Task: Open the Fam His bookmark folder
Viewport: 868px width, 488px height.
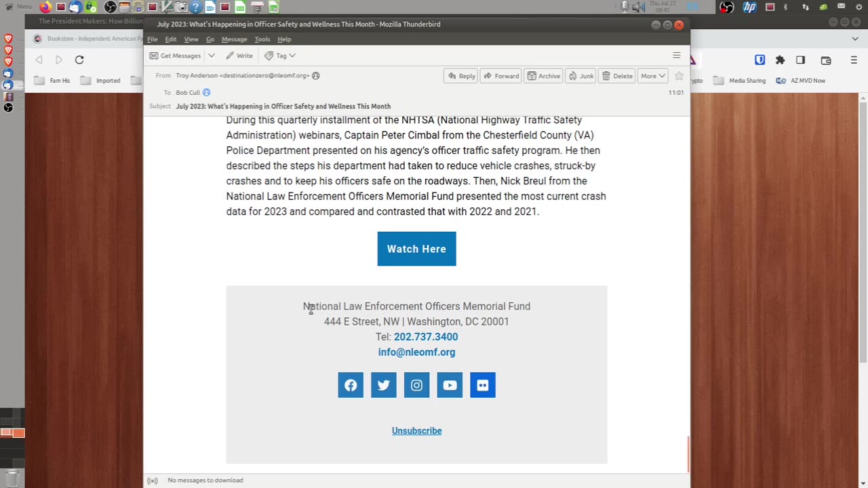Action: [x=52, y=81]
